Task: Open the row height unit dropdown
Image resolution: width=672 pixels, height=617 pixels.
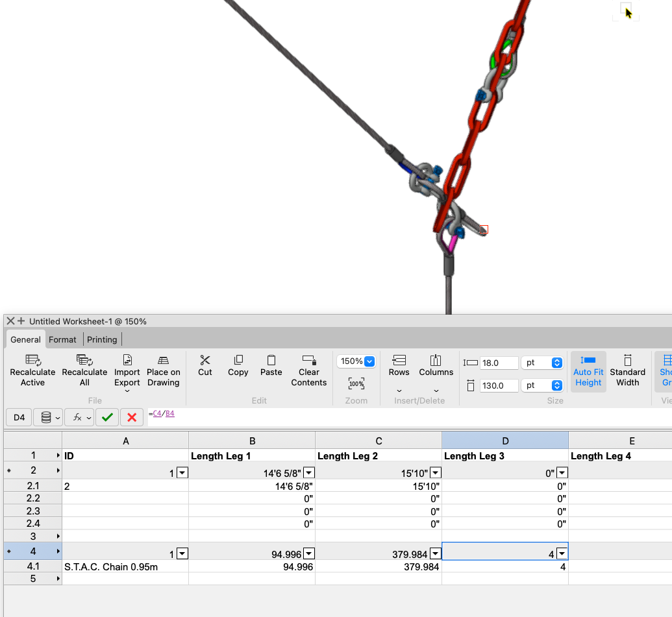Action: pos(556,363)
